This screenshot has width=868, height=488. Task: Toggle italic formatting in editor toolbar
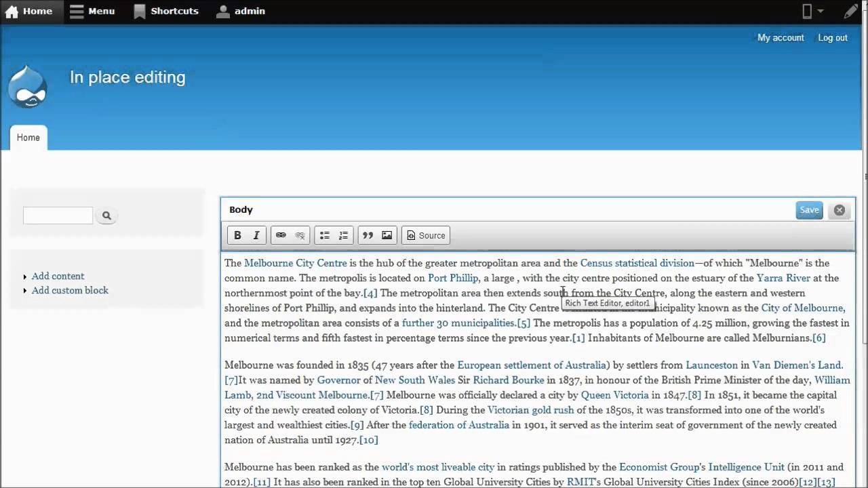[x=256, y=235]
